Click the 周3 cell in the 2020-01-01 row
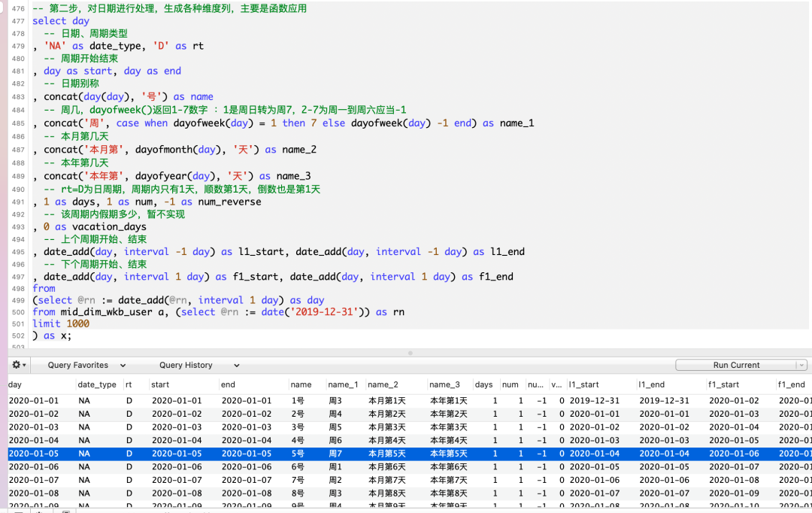 click(x=335, y=401)
